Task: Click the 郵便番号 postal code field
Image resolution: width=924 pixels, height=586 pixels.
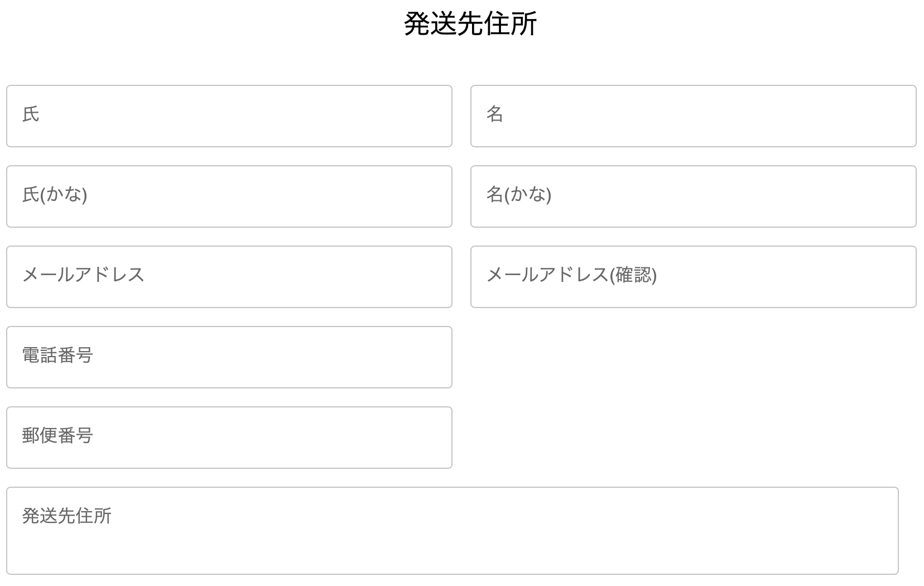Action: tap(229, 438)
